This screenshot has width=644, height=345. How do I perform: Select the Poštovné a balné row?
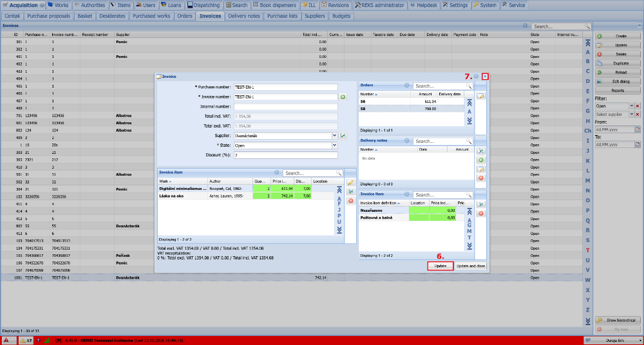412,218
